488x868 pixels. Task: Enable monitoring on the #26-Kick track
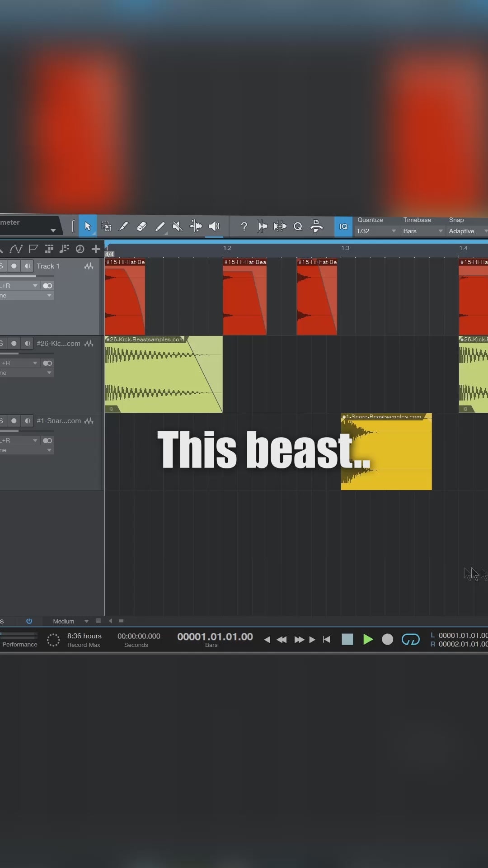point(28,344)
